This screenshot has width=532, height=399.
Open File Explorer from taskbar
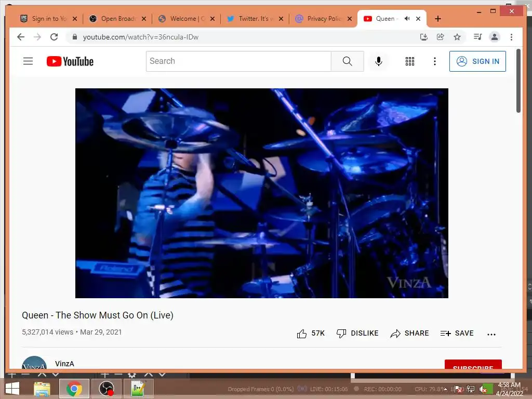click(x=42, y=389)
